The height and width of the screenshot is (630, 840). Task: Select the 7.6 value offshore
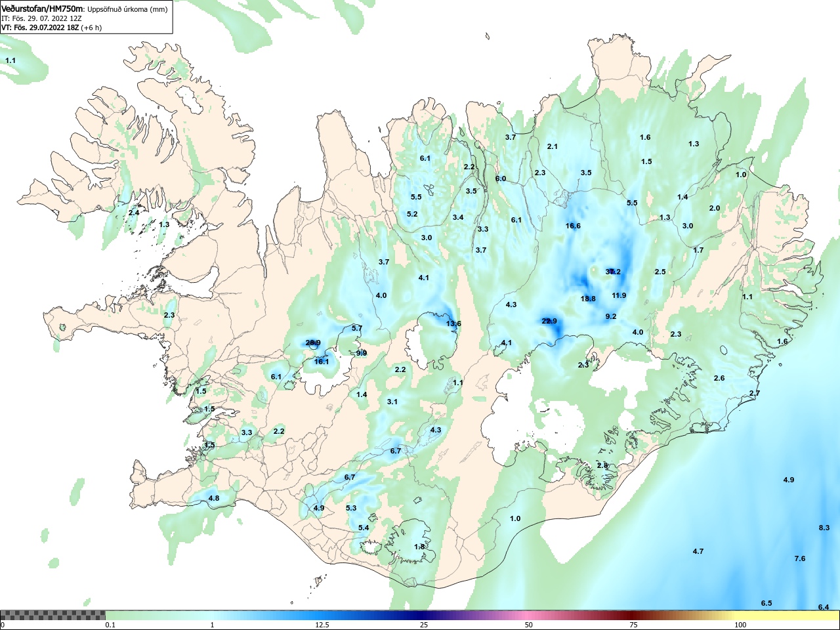800,558
